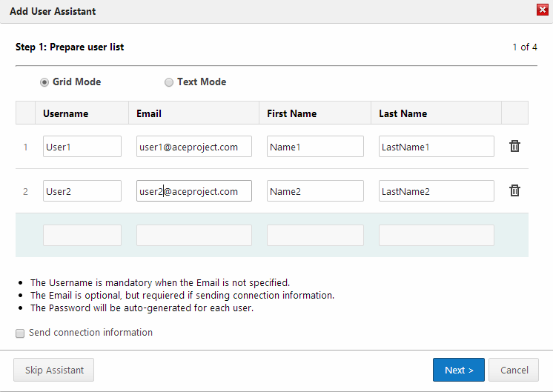Click Skip Assistant button
The image size is (553, 392).
pos(54,370)
